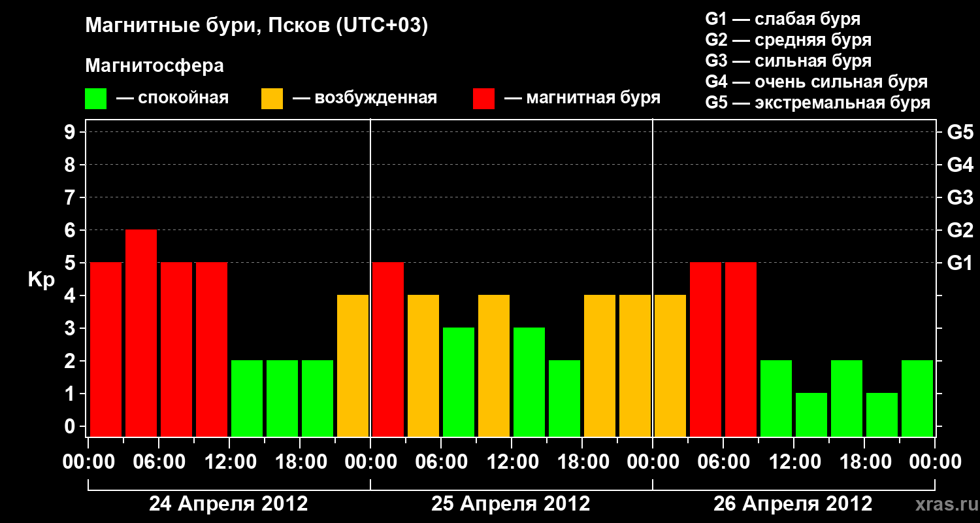
Task: Click the legend line 'G1 — слабая буря'
Action: point(783,19)
